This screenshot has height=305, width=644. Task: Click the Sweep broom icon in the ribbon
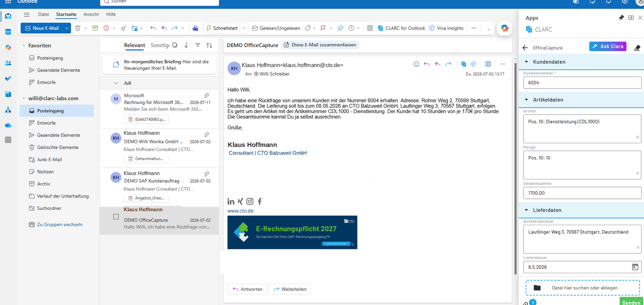pos(124,28)
